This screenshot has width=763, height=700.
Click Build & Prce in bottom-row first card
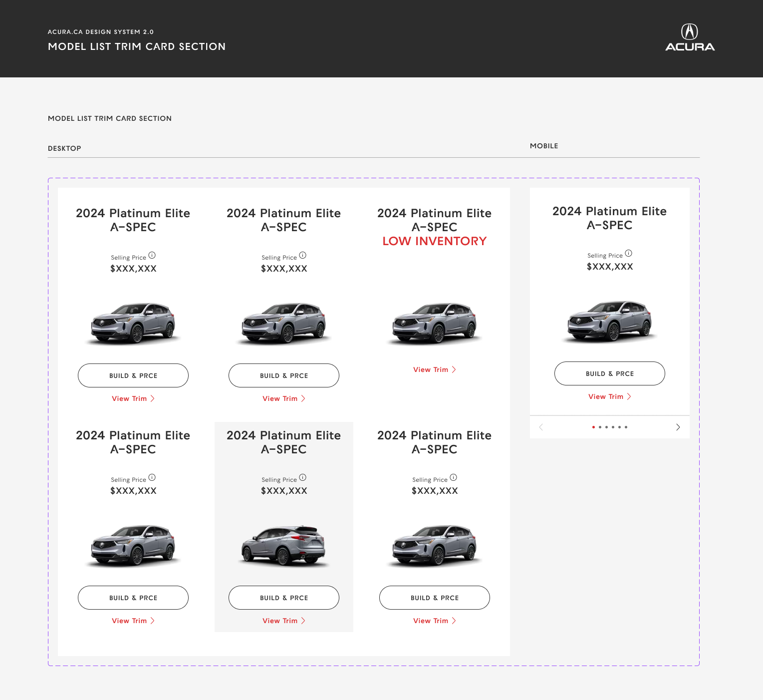point(133,598)
